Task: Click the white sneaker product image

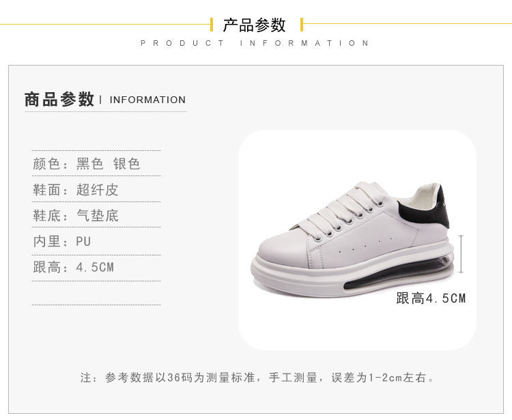Action: point(353,240)
